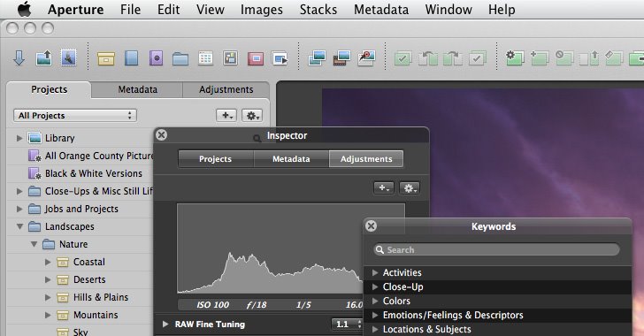This screenshot has width=644, height=336.
Task: Click the plus button in Inspector HUD
Action: (x=384, y=188)
